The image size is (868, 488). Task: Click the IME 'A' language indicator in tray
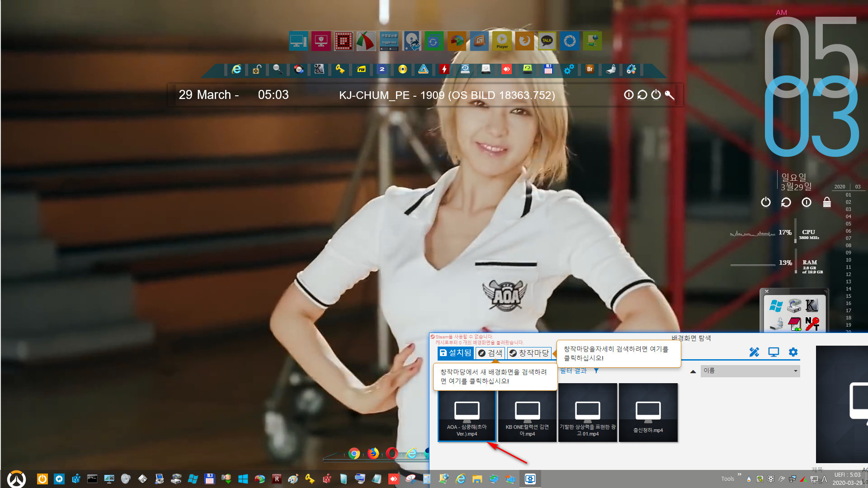pos(824,479)
